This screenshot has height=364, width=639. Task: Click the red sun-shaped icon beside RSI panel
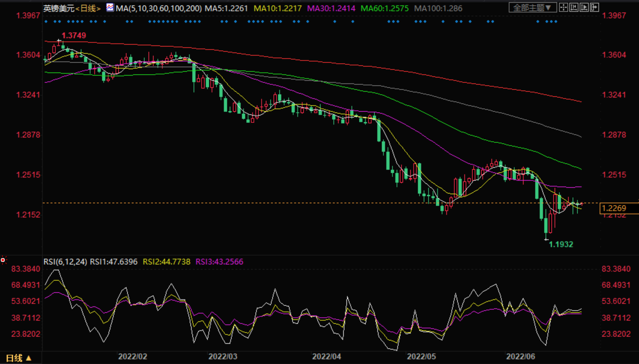pyautogui.click(x=3, y=260)
